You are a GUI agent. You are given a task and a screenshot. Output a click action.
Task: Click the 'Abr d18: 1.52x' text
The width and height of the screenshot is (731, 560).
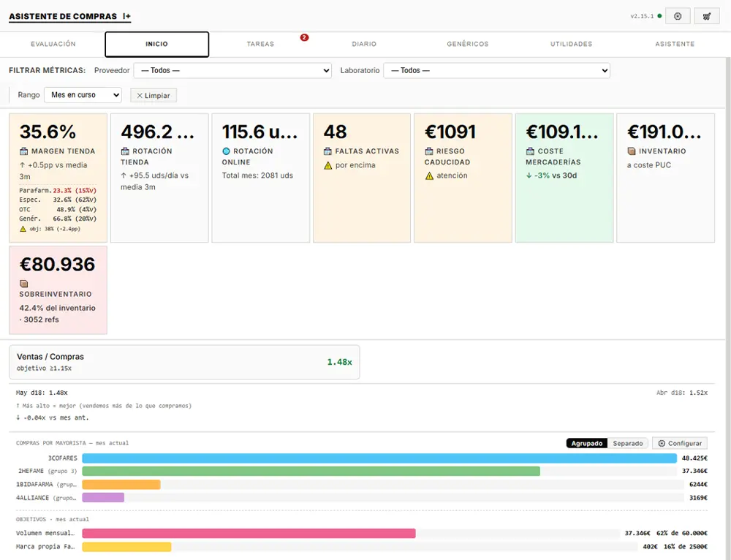click(x=681, y=393)
